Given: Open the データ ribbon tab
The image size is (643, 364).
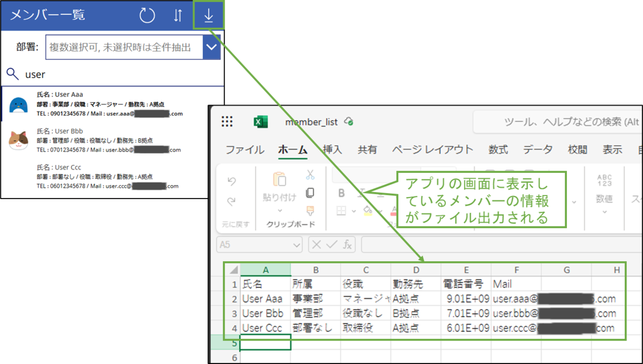Looking at the screenshot, I should click(538, 150).
